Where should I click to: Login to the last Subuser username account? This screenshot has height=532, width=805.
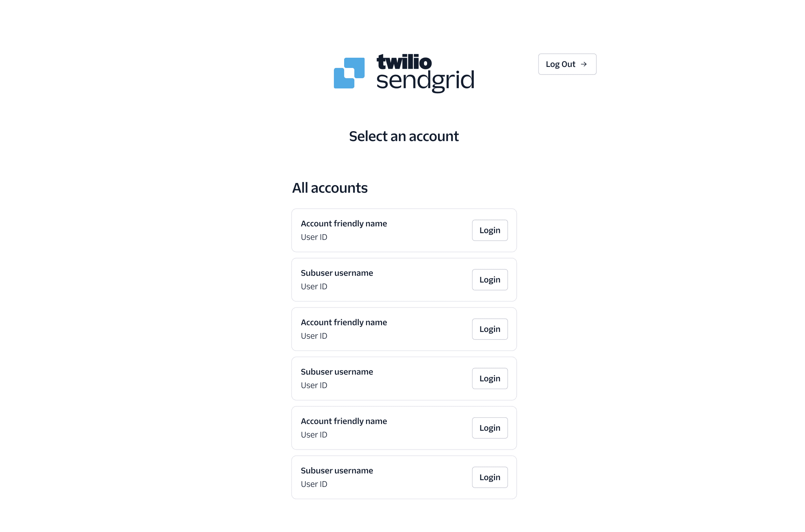pyautogui.click(x=490, y=477)
